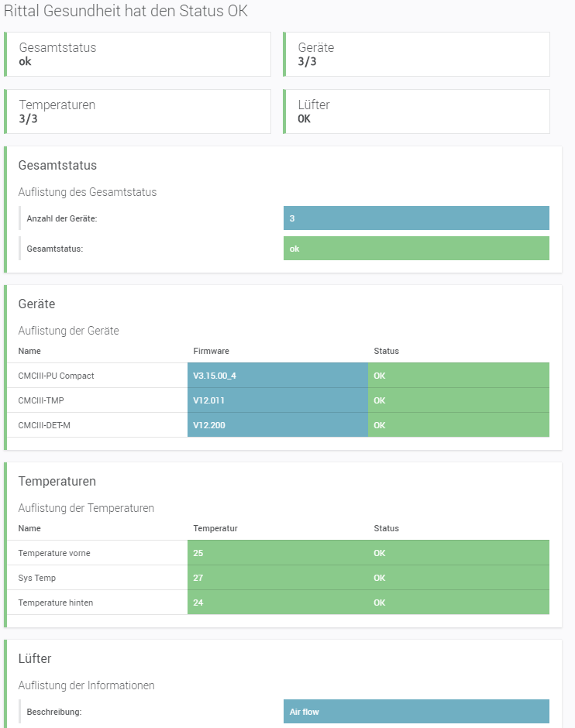The image size is (575, 728).
Task: Click the Sys Temp value 27 cell
Action: (277, 578)
